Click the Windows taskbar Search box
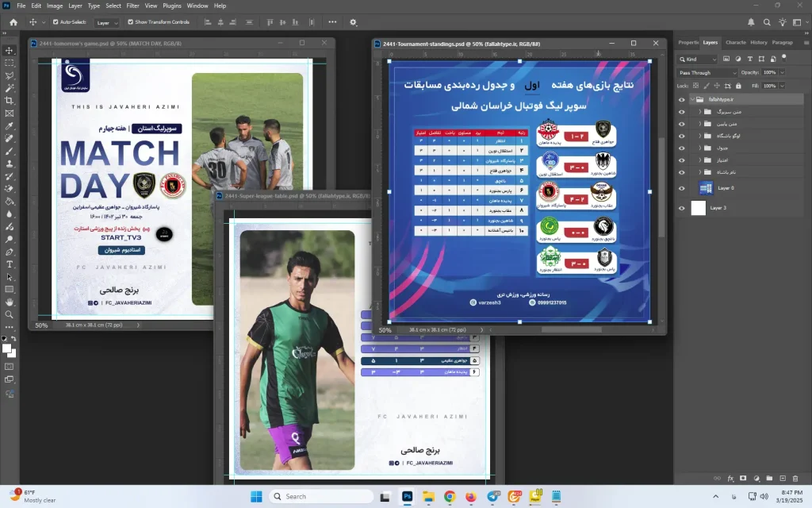The width and height of the screenshot is (812, 508). pos(322,497)
